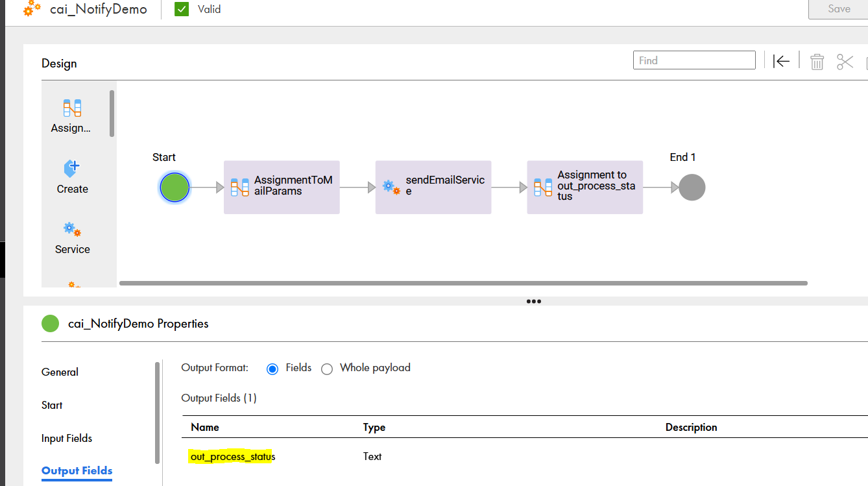Click the scissors cut icon
This screenshot has height=486, width=868.
[x=845, y=62]
